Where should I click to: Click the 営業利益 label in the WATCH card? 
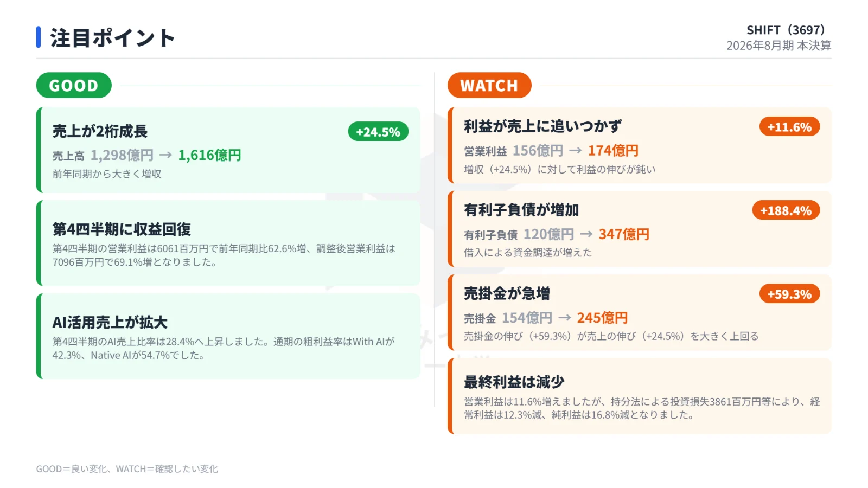tap(486, 151)
